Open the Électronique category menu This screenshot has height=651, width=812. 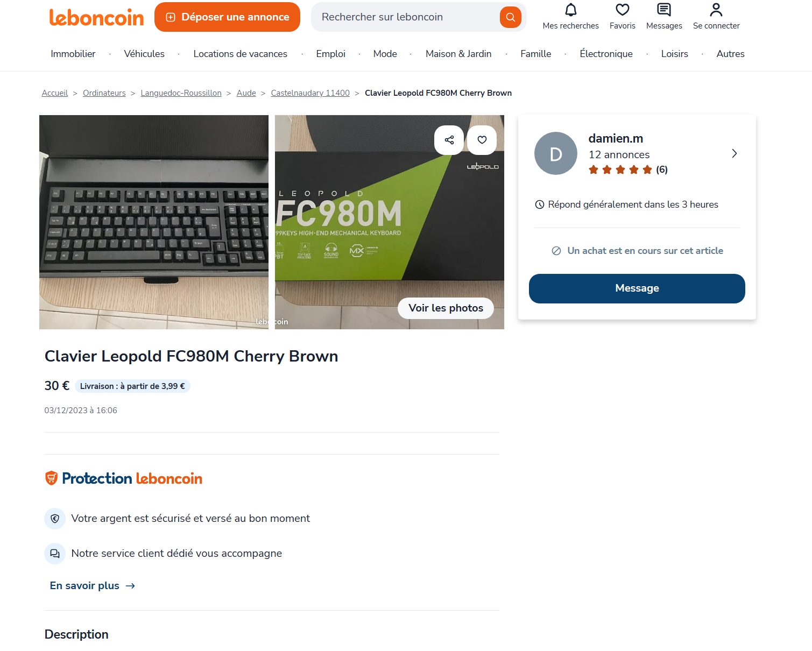(x=606, y=54)
